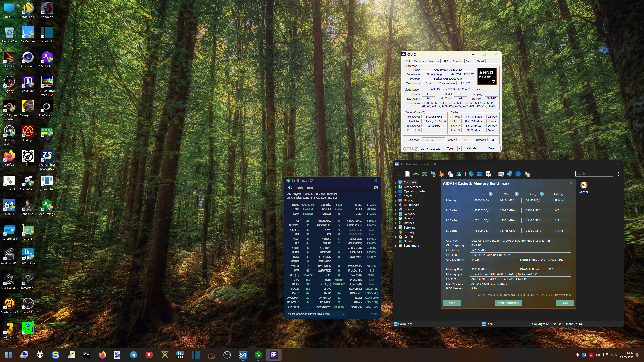Click the AIDA64 three-dot menu icon
This screenshot has width=644, height=362.
coord(618,174)
